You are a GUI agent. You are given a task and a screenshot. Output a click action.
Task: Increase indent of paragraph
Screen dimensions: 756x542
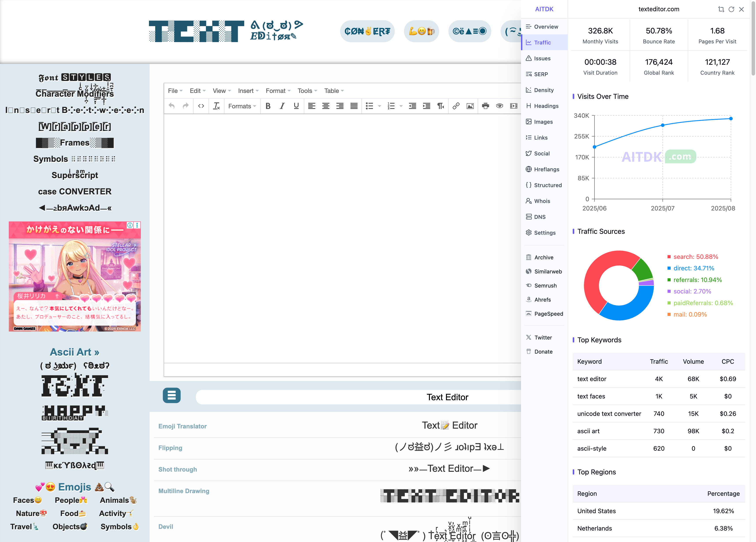click(426, 106)
